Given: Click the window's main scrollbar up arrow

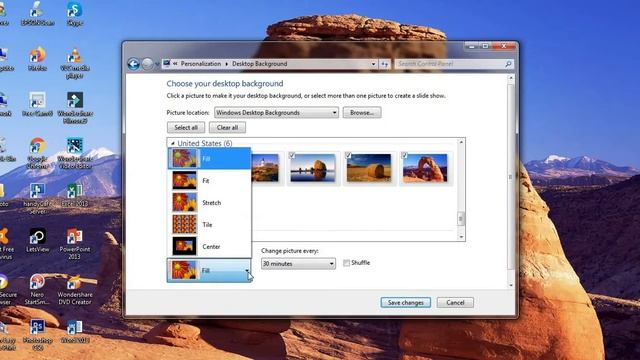Looking at the screenshot, I should (511, 78).
